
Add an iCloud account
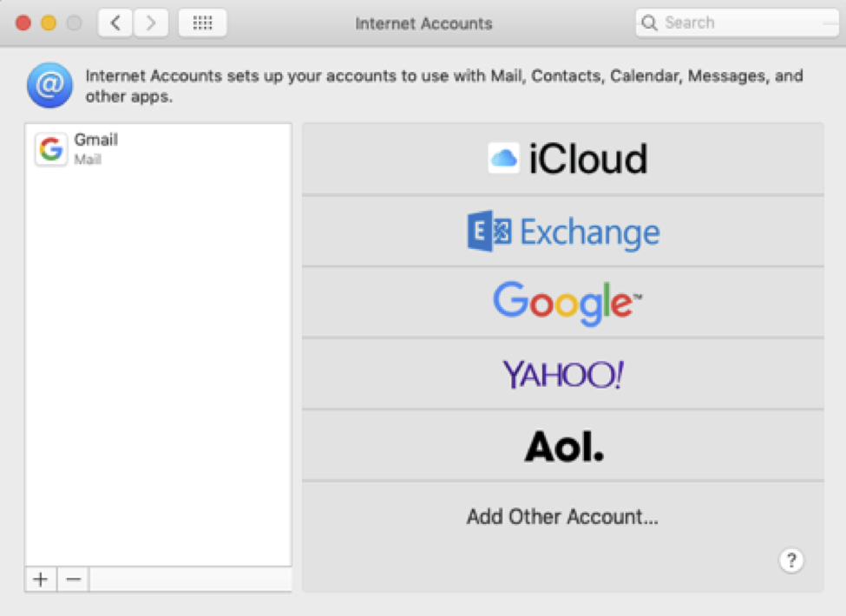(x=563, y=160)
